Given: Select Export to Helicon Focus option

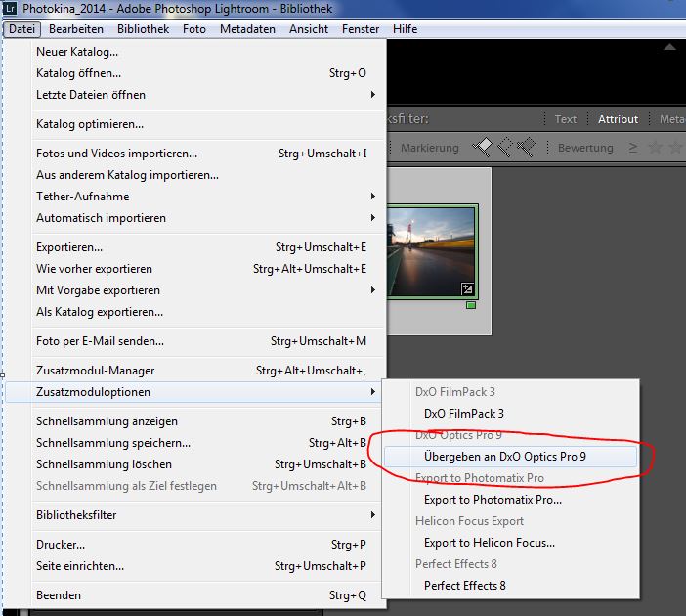Looking at the screenshot, I should click(510, 543).
